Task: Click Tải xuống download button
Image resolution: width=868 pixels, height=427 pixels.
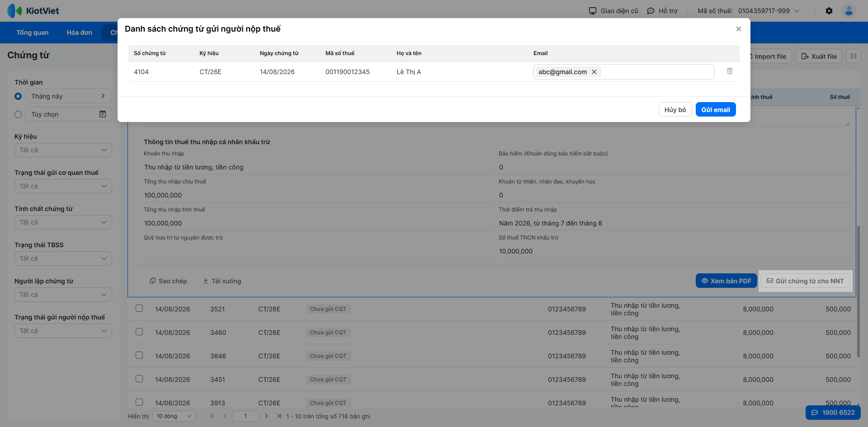Action: (222, 281)
